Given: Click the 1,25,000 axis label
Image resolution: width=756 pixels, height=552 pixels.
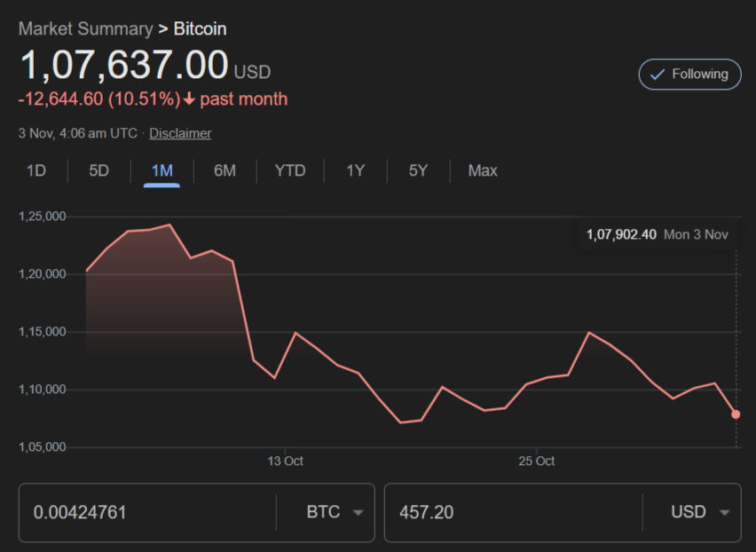Looking at the screenshot, I should click(43, 217).
